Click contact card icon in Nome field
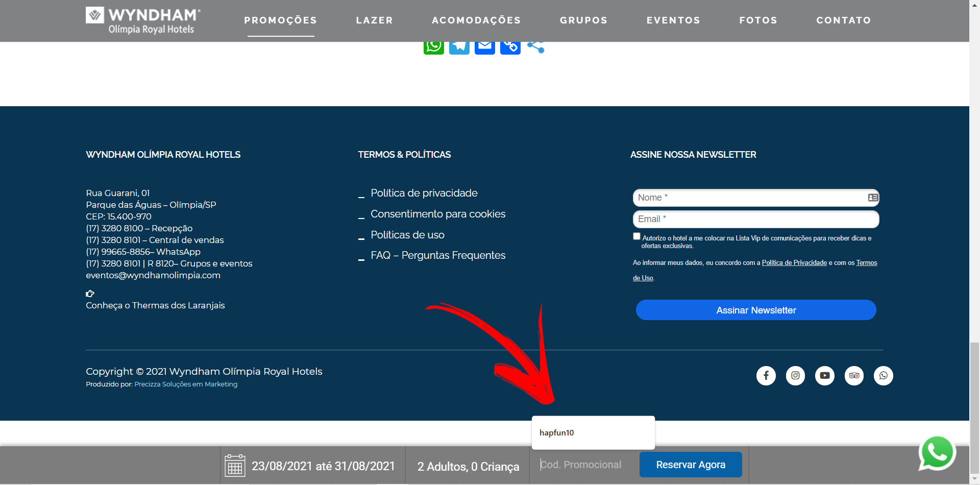The height and width of the screenshot is (485, 980). (x=873, y=198)
